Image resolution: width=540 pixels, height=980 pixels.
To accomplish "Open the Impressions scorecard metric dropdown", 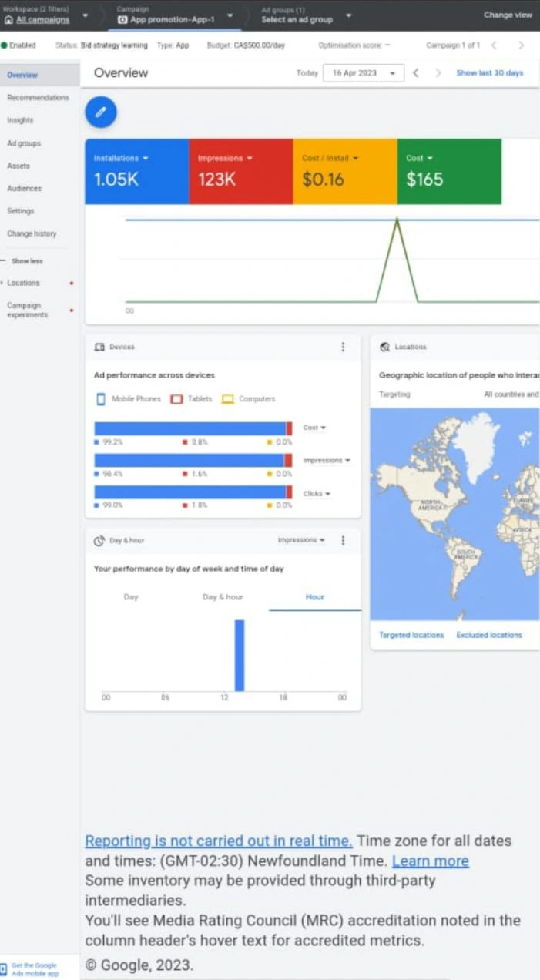I will click(250, 158).
